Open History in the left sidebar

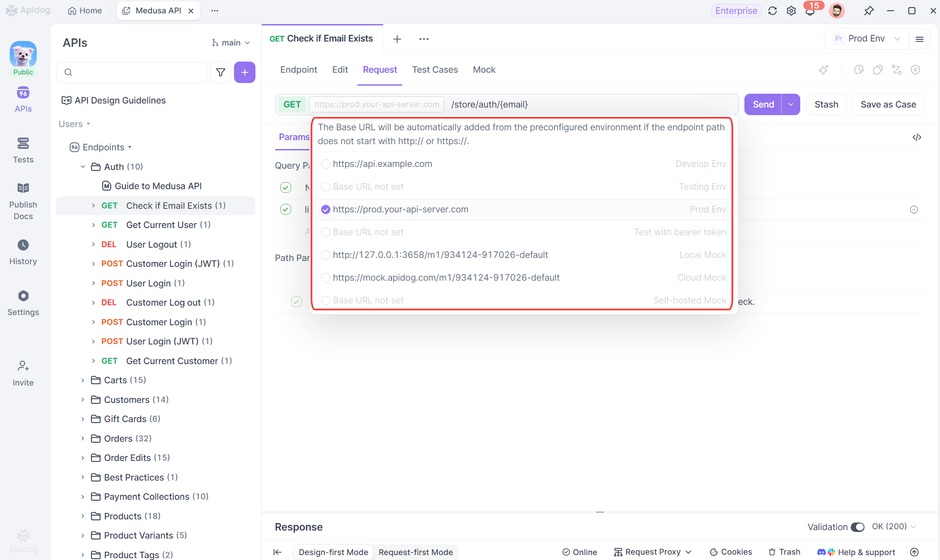pyautogui.click(x=23, y=252)
